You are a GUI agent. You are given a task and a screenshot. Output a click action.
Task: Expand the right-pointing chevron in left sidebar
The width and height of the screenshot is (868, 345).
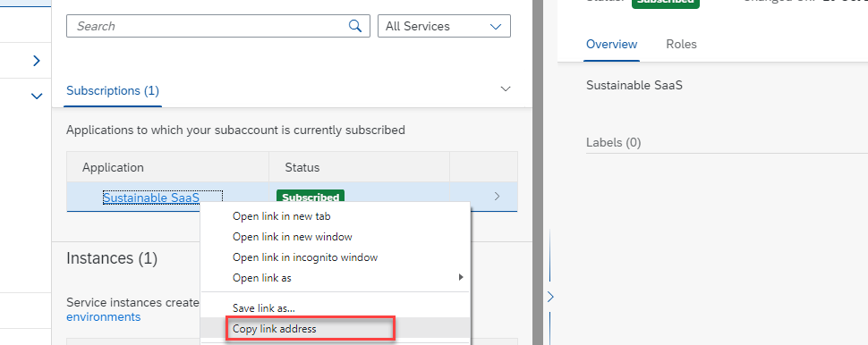point(37,60)
